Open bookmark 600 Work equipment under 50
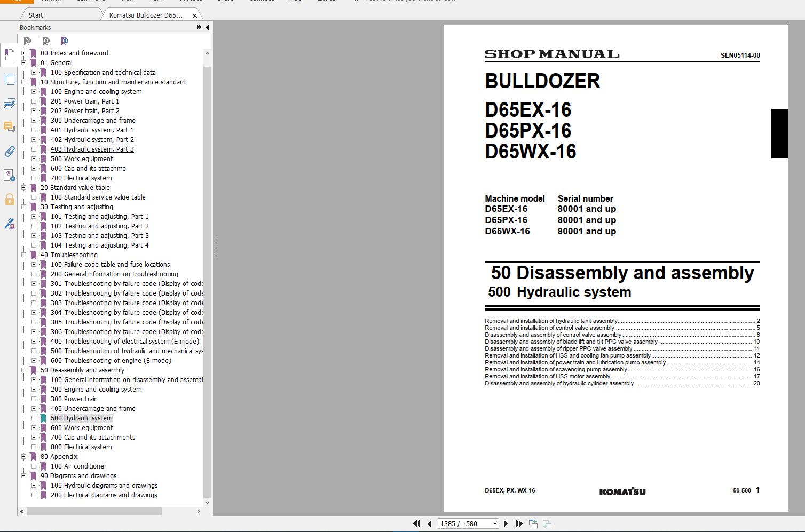Screen dimensions: 805x532 pyautogui.click(x=82, y=428)
